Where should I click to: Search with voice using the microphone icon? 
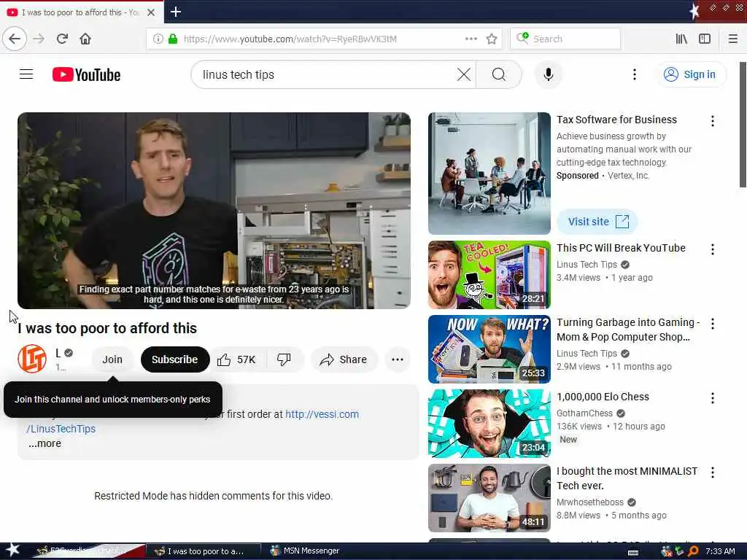[x=549, y=74]
